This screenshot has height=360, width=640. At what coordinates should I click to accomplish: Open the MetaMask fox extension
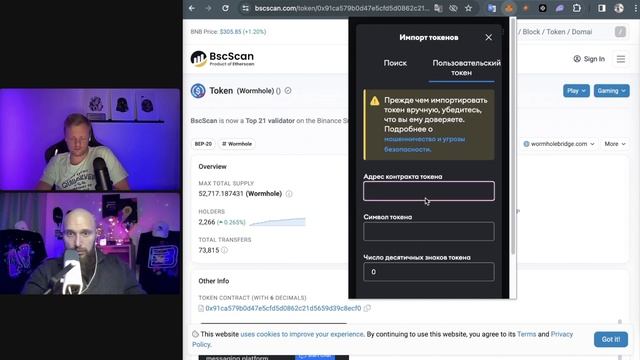coord(509,8)
